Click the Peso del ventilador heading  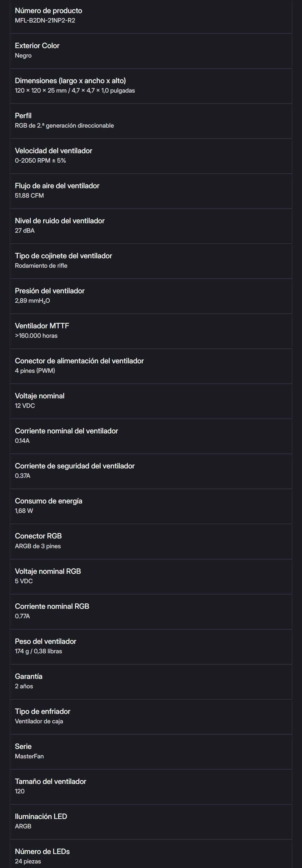pos(45,642)
